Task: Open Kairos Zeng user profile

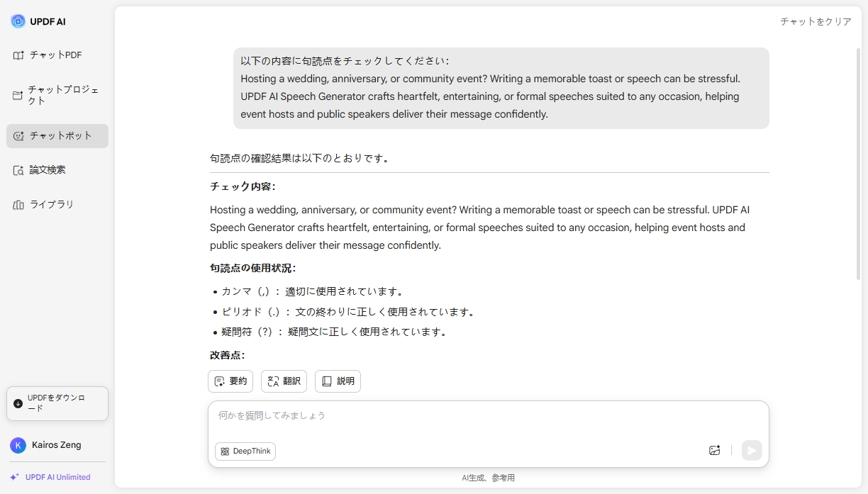Action: [x=57, y=445]
